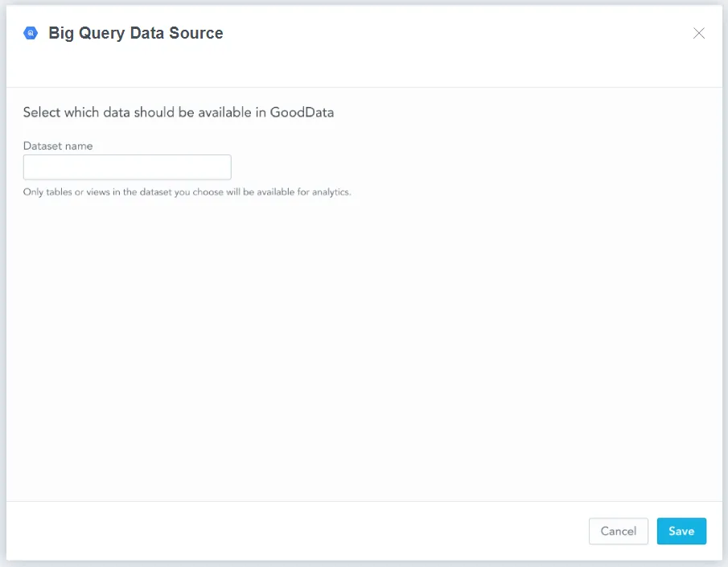728x567 pixels.
Task: Click the Google BigQuery emblem beside the title
Action: click(x=30, y=33)
